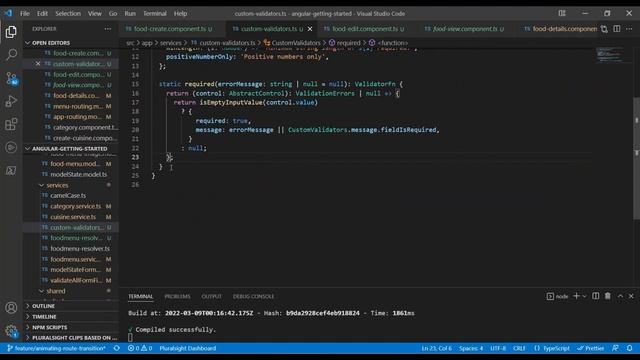640x360 pixels.
Task: Click the code minimap preview
Action: (610, 55)
